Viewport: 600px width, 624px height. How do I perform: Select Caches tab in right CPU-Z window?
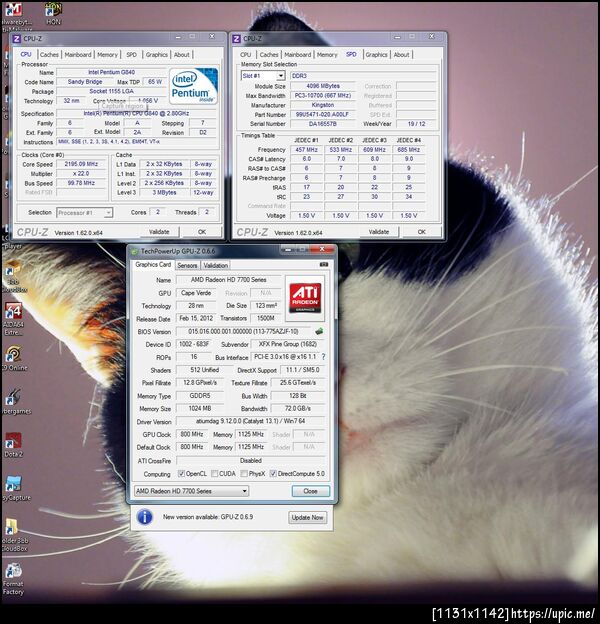click(269, 55)
